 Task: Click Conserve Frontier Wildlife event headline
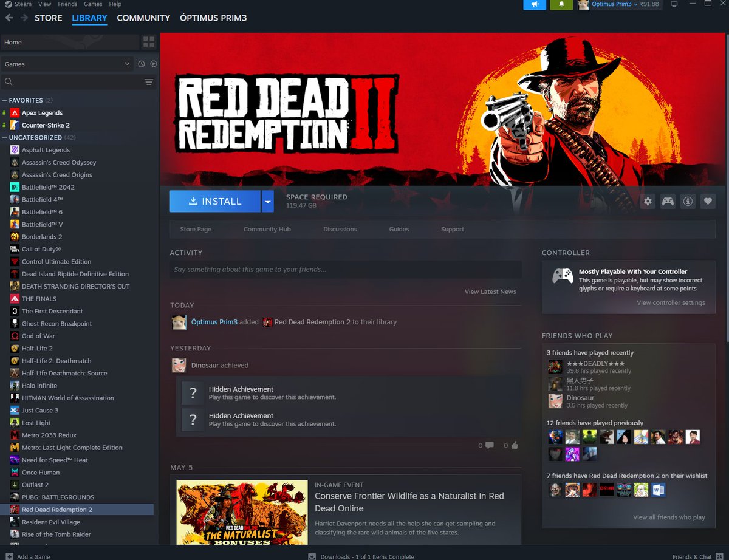(x=409, y=502)
